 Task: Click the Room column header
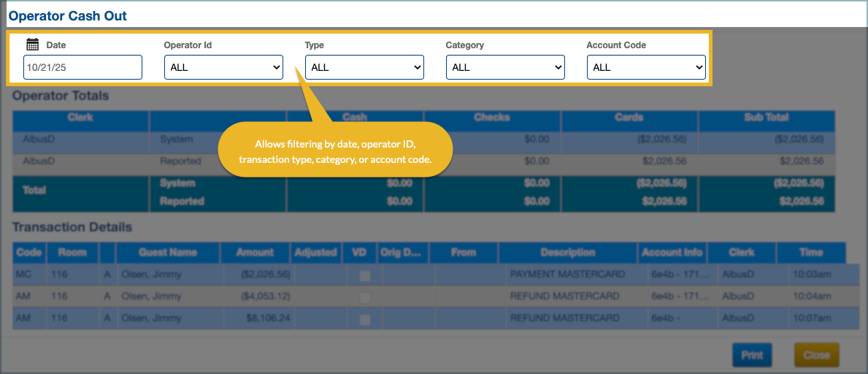(72, 253)
